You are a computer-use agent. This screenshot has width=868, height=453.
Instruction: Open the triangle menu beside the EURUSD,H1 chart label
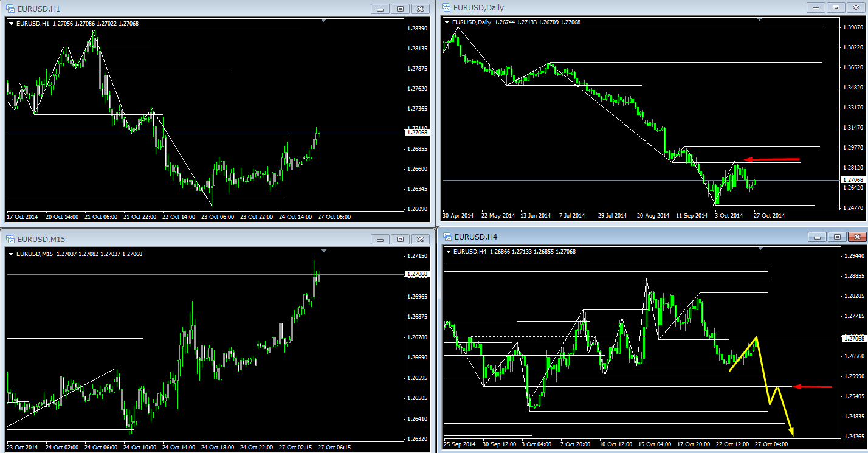[12, 24]
